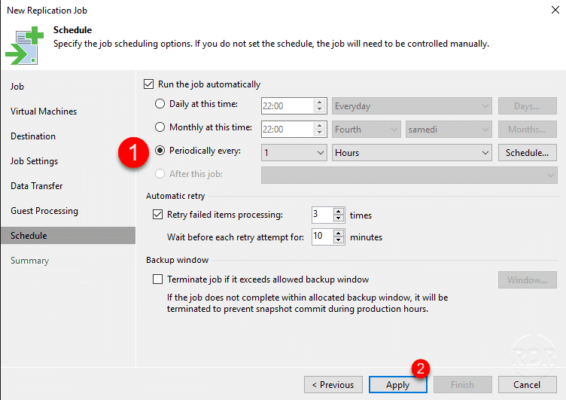Decrease the retry wait minutes
566x400 pixels.
click(x=338, y=240)
